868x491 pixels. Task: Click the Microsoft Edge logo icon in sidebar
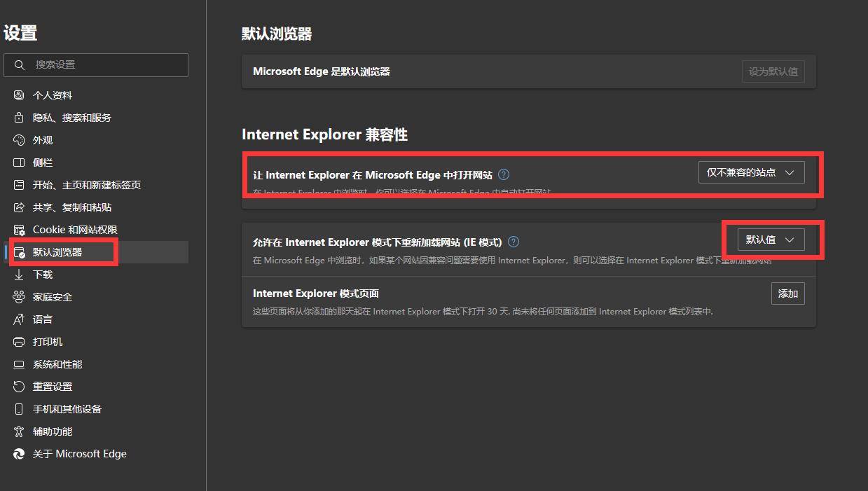point(19,454)
